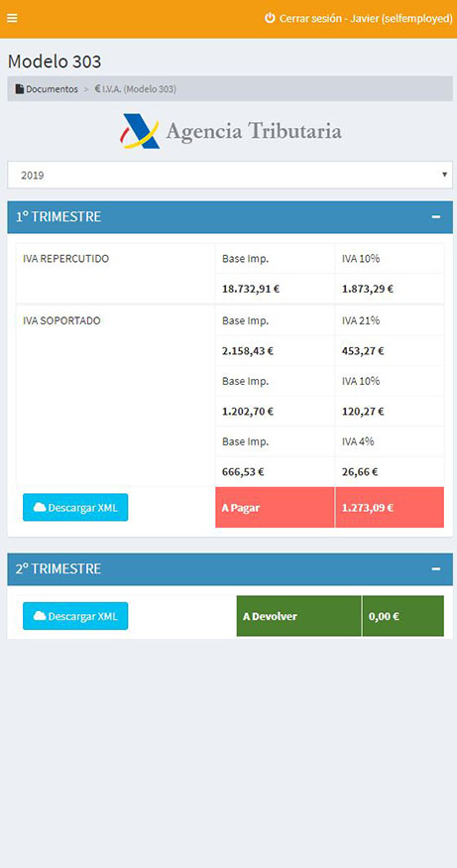Open the hamburger menu icon
Screen dimensions: 457x868
(x=12, y=18)
